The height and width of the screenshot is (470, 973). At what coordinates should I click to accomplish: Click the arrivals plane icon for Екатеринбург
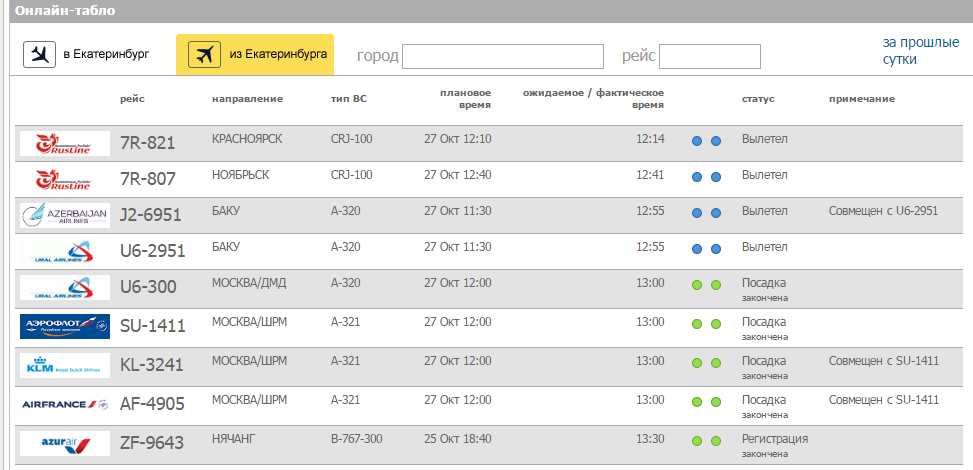[x=40, y=54]
